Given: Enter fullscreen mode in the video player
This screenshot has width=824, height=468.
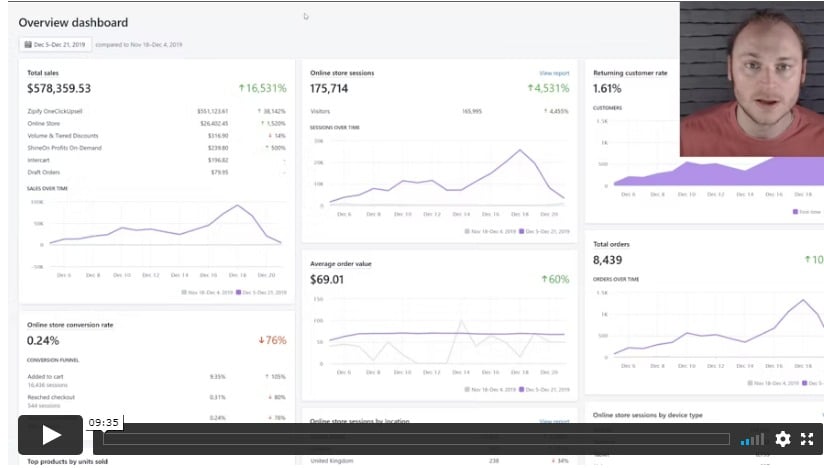Looking at the screenshot, I should (806, 439).
